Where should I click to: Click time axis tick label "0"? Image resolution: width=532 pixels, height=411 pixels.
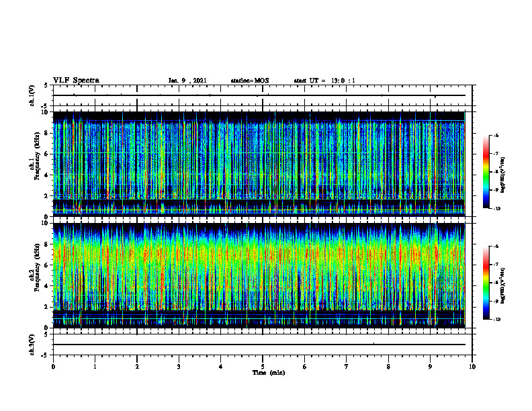click(53, 367)
